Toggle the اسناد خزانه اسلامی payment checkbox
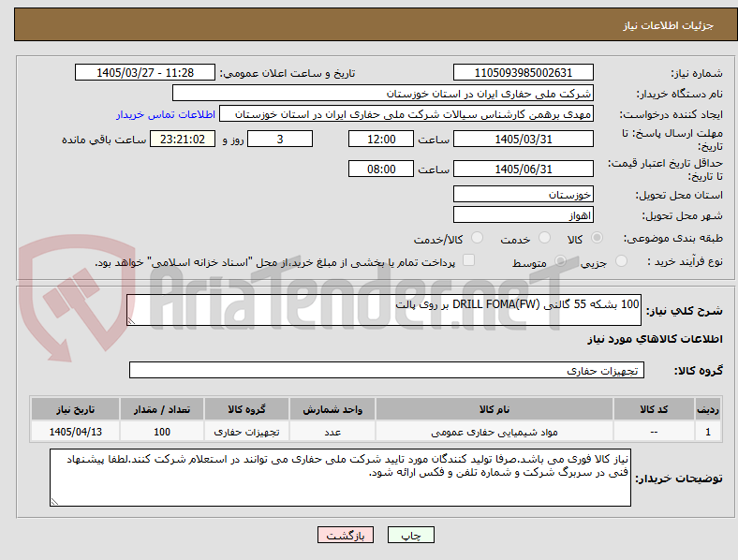This screenshot has height=560, width=738. 469,260
